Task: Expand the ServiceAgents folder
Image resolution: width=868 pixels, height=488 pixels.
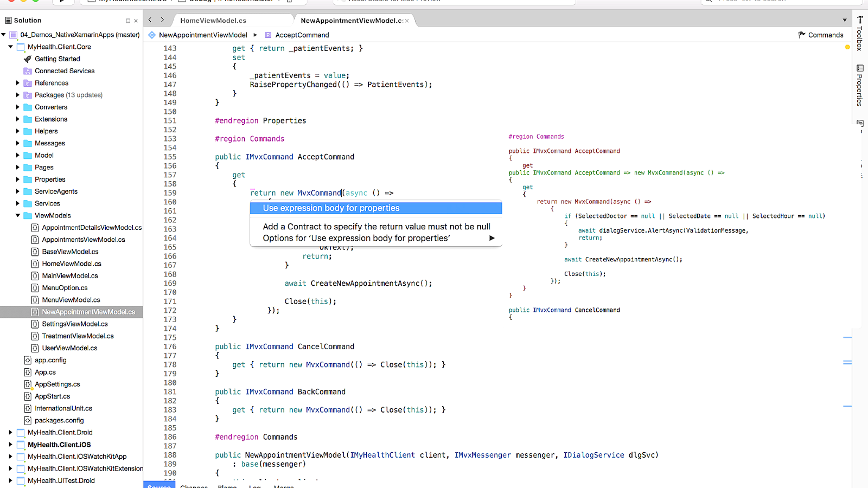Action: click(x=17, y=191)
